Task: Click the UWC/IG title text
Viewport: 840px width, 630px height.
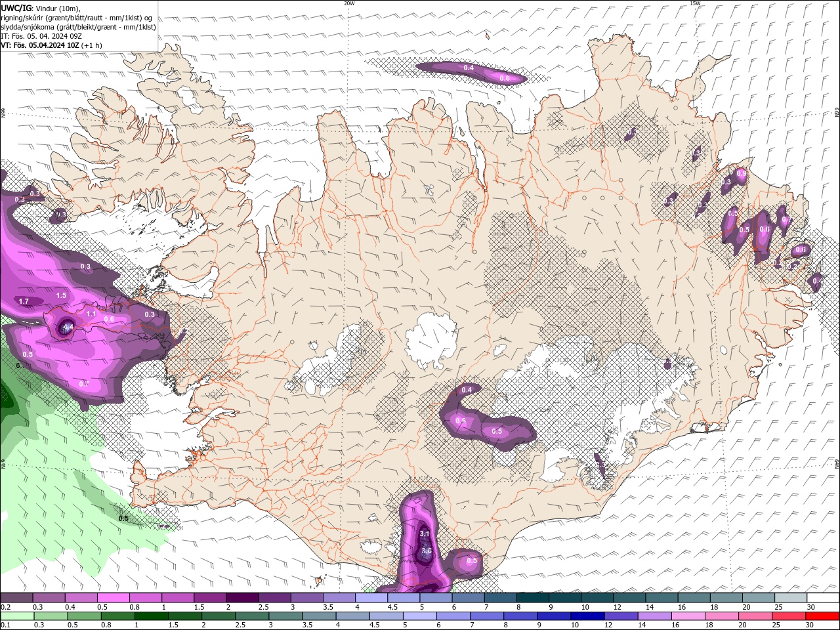Action: coord(16,8)
